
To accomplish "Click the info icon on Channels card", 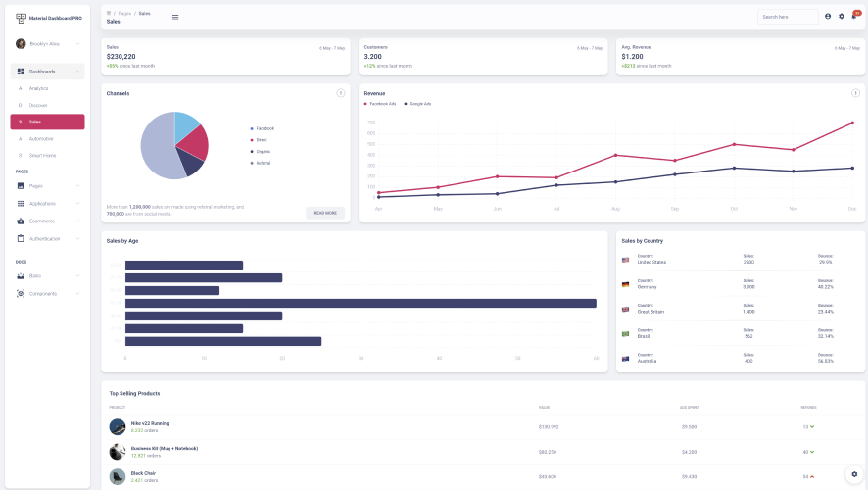I will tap(340, 93).
